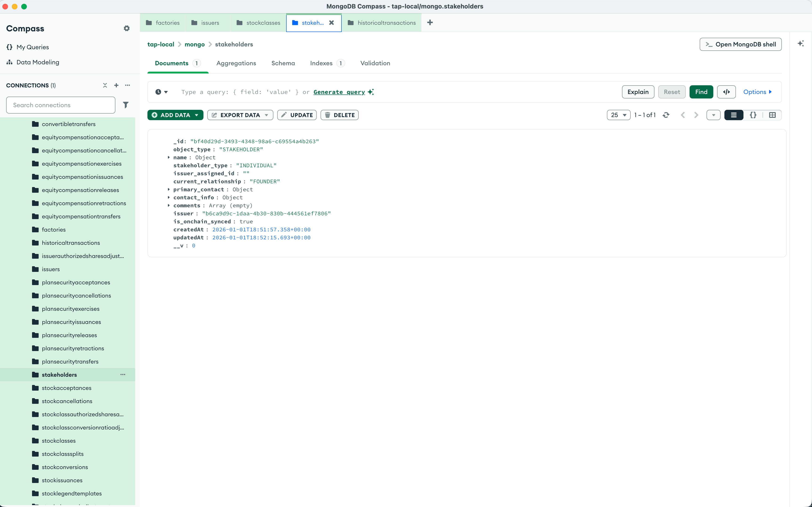Add new connection plus icon

(x=116, y=85)
